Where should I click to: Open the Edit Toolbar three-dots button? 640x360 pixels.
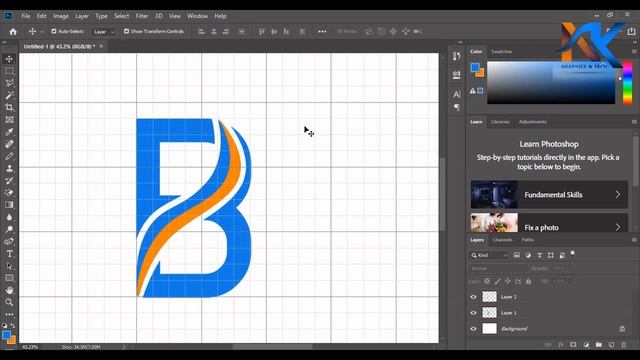coord(9,315)
